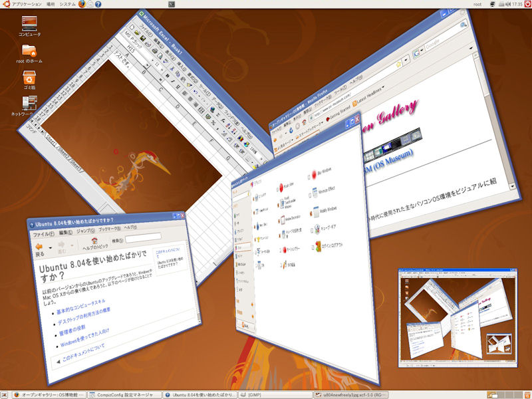Open the trash icon in bottom panel
The height and width of the screenshot is (399, 532).
coord(527,395)
